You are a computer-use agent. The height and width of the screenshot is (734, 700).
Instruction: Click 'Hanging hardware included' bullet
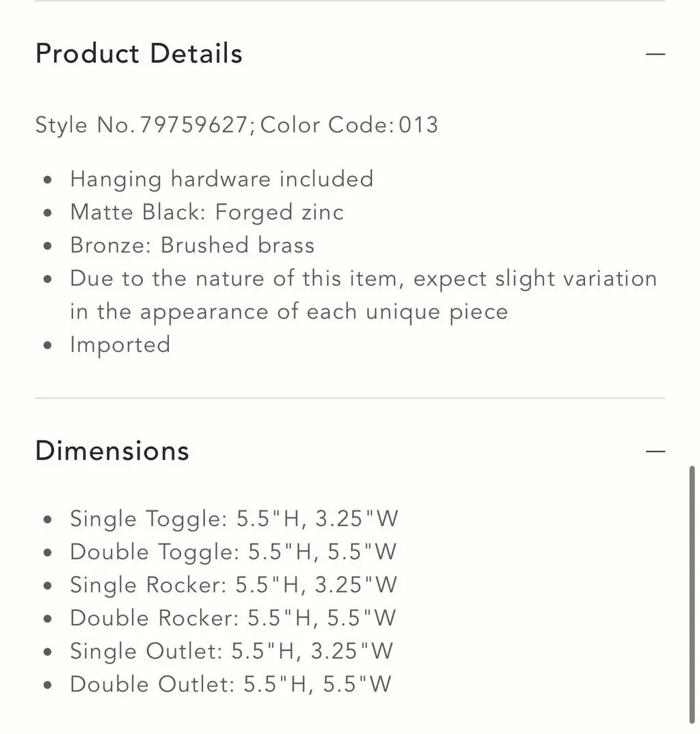(x=221, y=179)
